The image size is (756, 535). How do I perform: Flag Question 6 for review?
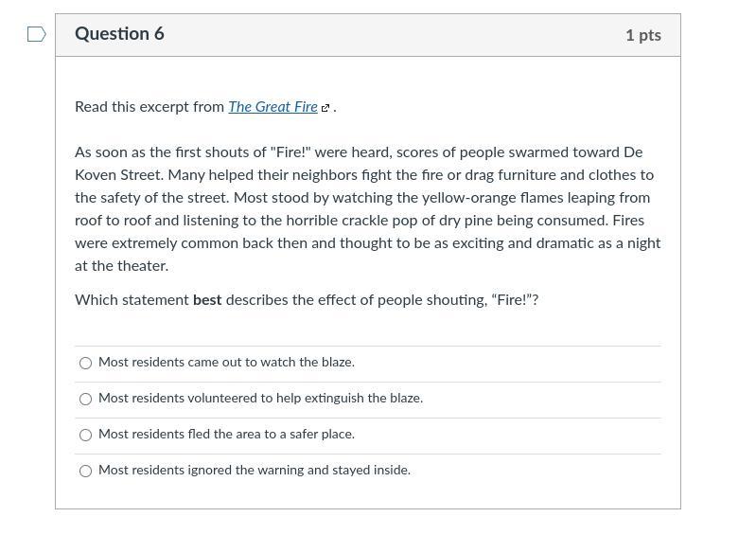point(36,35)
